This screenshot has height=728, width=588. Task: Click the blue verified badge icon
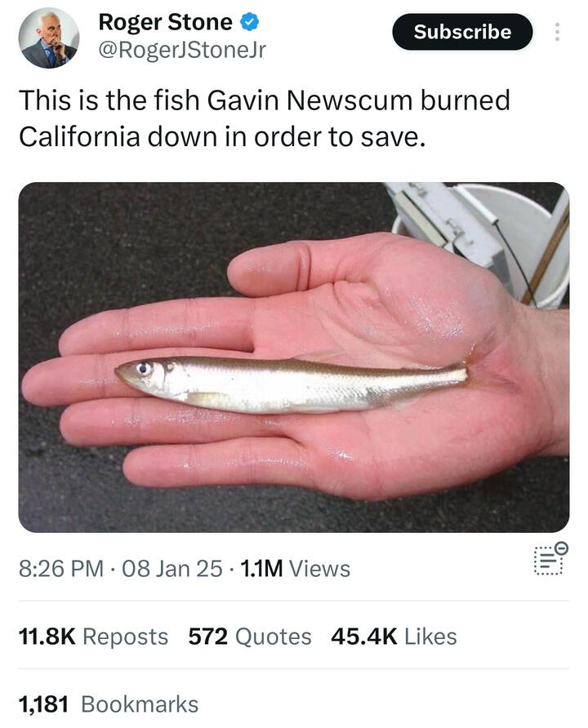(x=249, y=22)
